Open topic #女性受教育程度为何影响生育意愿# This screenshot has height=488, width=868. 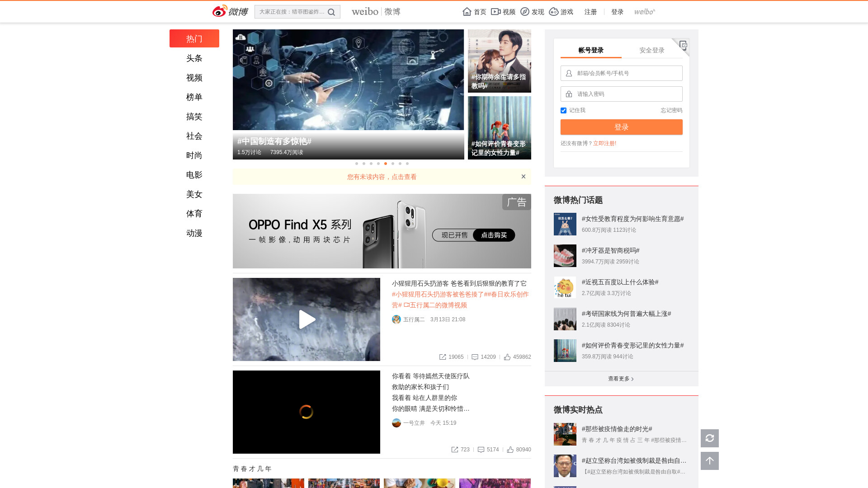point(632,219)
